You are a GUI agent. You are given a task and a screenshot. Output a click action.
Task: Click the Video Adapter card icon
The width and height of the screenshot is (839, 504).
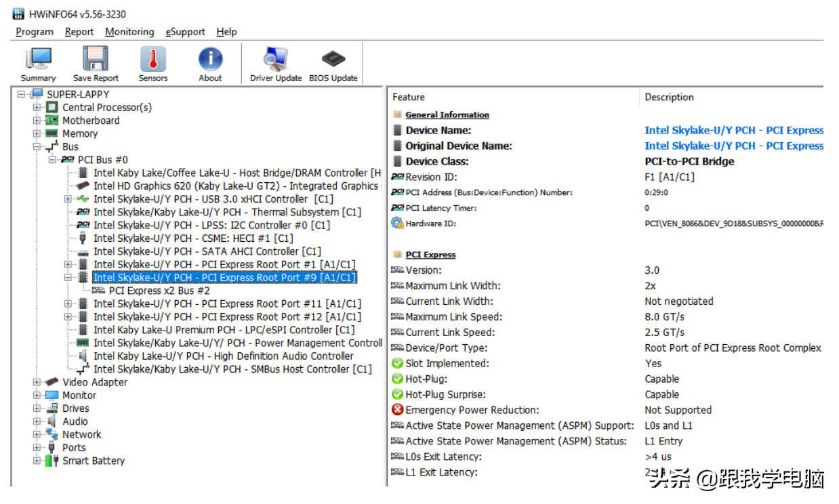coord(52,382)
